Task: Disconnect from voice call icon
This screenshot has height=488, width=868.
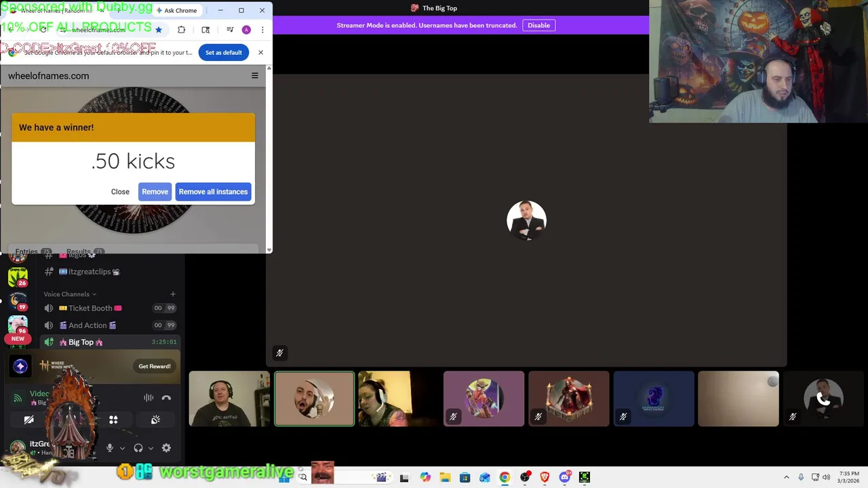Action: click(166, 398)
